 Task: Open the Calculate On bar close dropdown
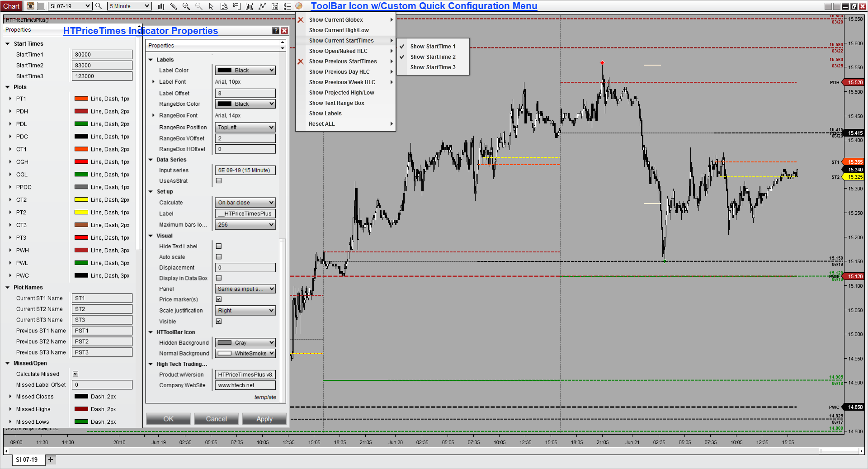point(245,202)
